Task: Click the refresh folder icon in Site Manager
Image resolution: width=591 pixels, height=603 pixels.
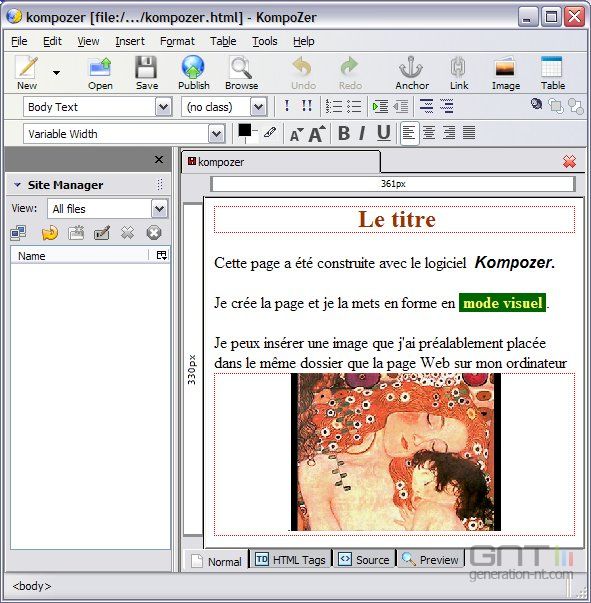Action: [x=50, y=233]
